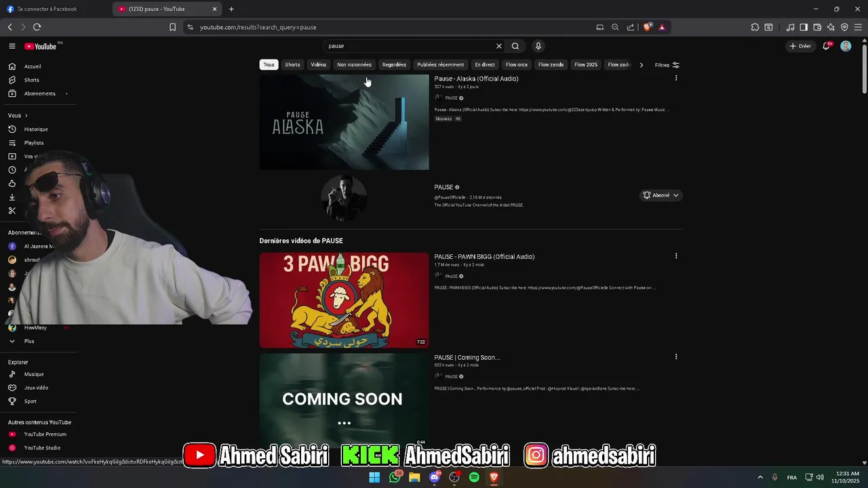
Task: Open the Brave Leo AI sparkle icon
Action: coord(831,27)
